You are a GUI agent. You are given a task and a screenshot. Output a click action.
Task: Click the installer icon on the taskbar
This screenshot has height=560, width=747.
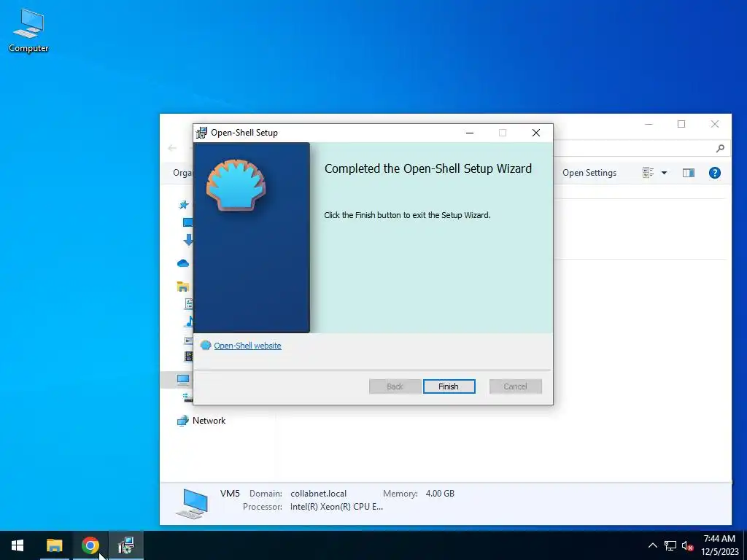tap(125, 545)
